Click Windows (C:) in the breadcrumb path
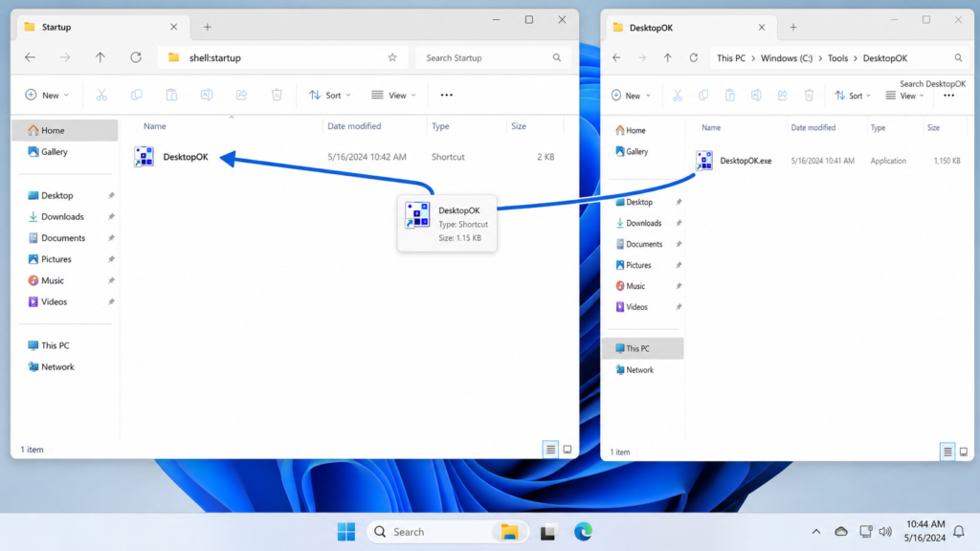 point(787,58)
